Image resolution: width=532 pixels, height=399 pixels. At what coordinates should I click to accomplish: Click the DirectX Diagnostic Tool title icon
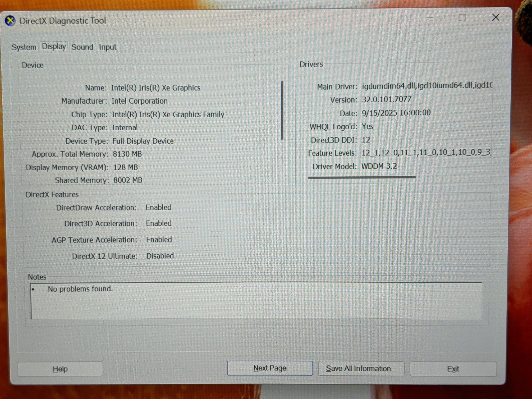[10, 21]
